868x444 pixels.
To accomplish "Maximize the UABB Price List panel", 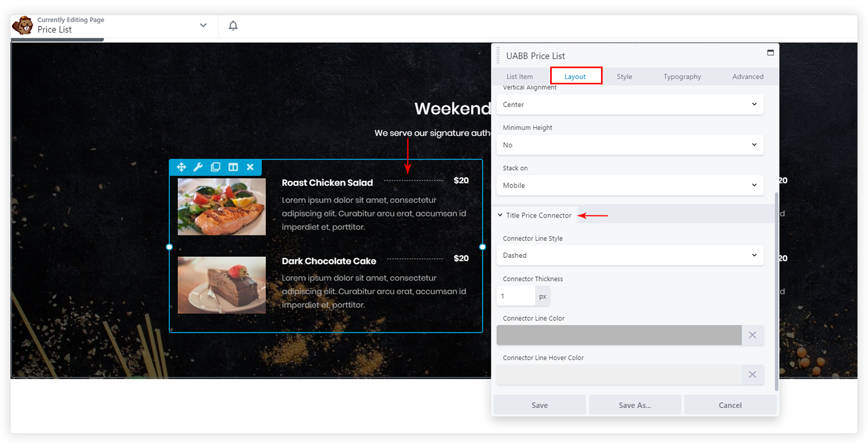I will pos(770,52).
